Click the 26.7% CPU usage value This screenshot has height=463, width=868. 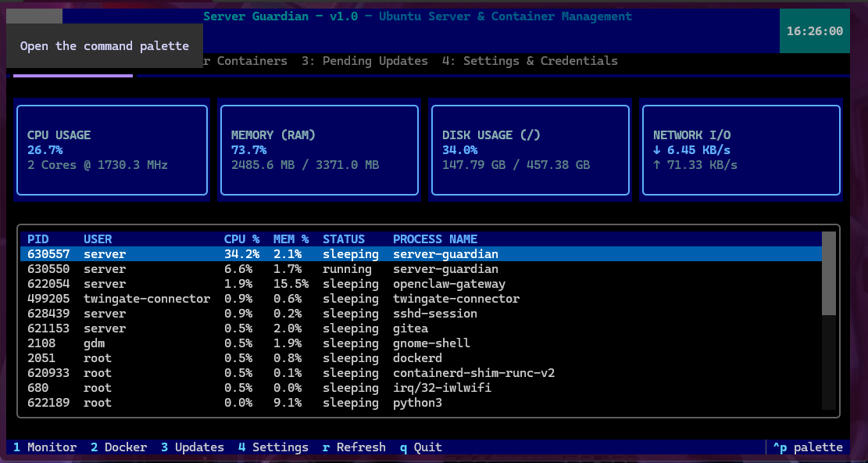[x=45, y=150]
